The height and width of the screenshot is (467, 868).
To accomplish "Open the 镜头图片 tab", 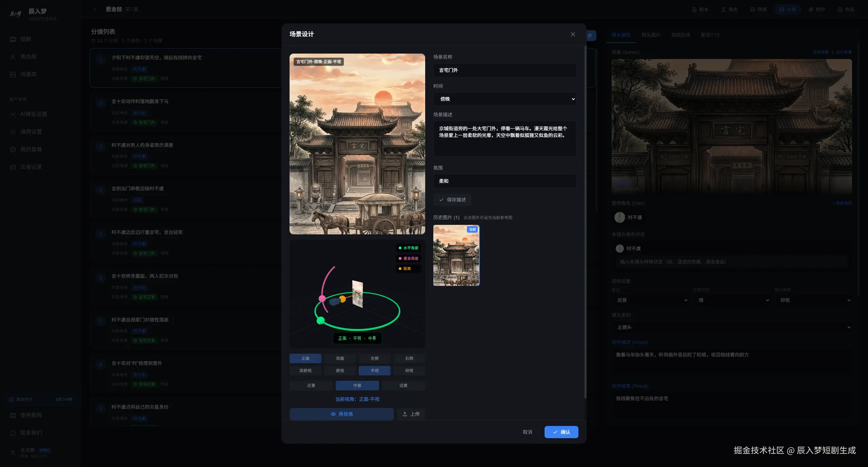I will [x=651, y=35].
